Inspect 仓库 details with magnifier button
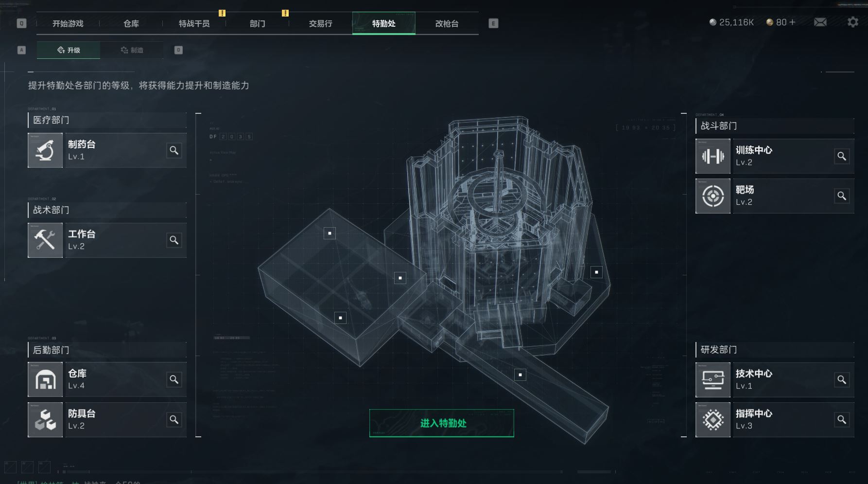The height and width of the screenshot is (484, 868). (x=174, y=379)
